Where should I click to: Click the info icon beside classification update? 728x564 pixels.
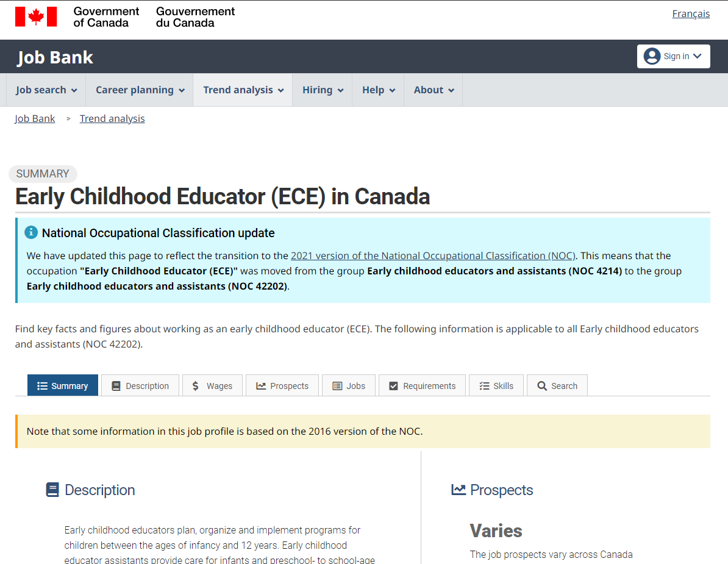click(x=31, y=232)
